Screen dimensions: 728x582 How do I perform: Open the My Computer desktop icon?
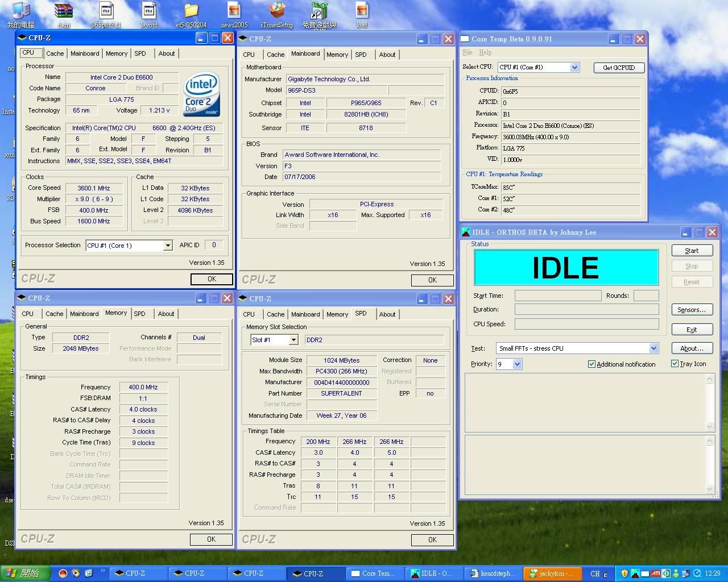21,13
